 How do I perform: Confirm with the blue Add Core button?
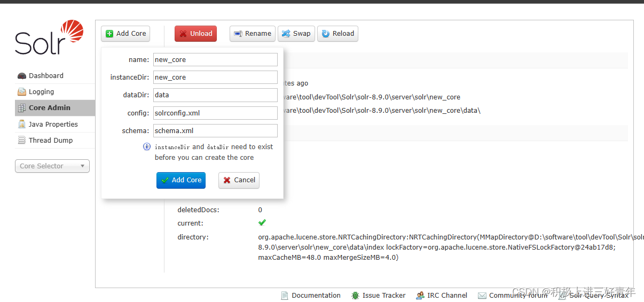click(x=181, y=180)
